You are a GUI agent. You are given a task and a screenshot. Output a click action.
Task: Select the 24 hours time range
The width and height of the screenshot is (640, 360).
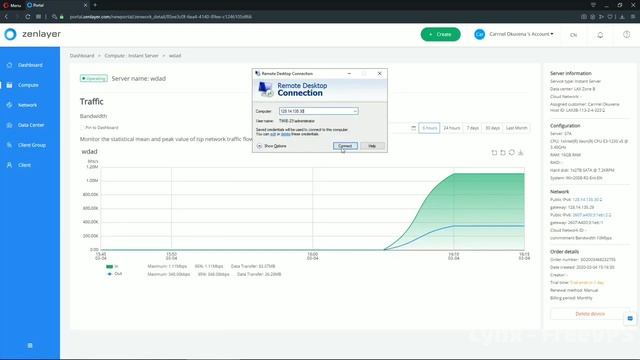(x=451, y=128)
